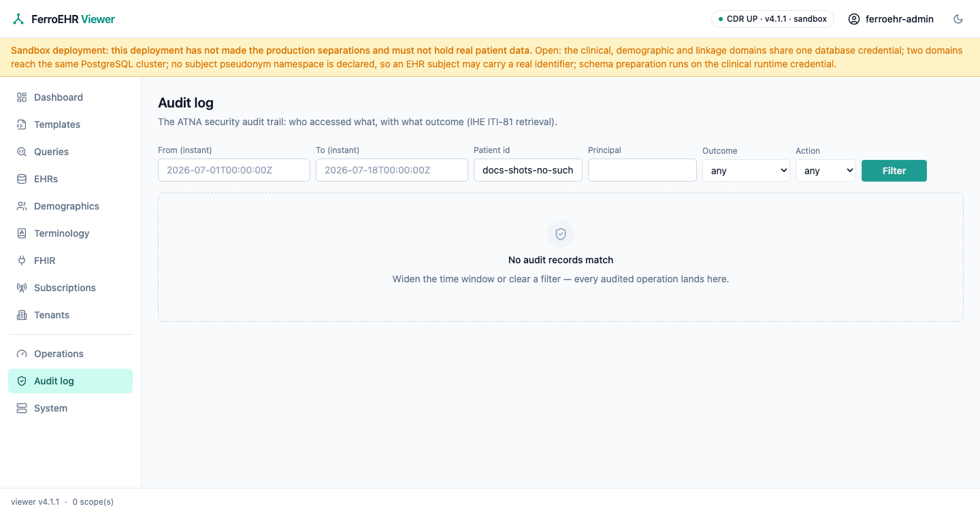
Task: Open the Action dropdown
Action: [826, 171]
